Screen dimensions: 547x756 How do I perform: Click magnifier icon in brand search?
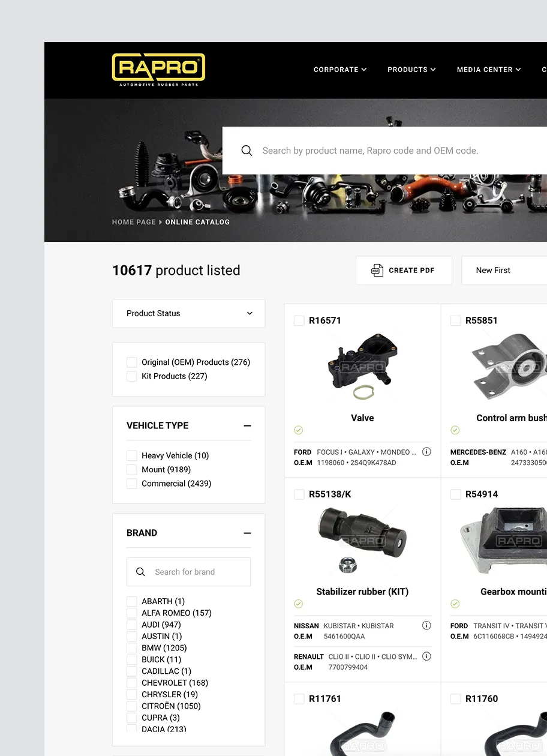[x=140, y=572]
